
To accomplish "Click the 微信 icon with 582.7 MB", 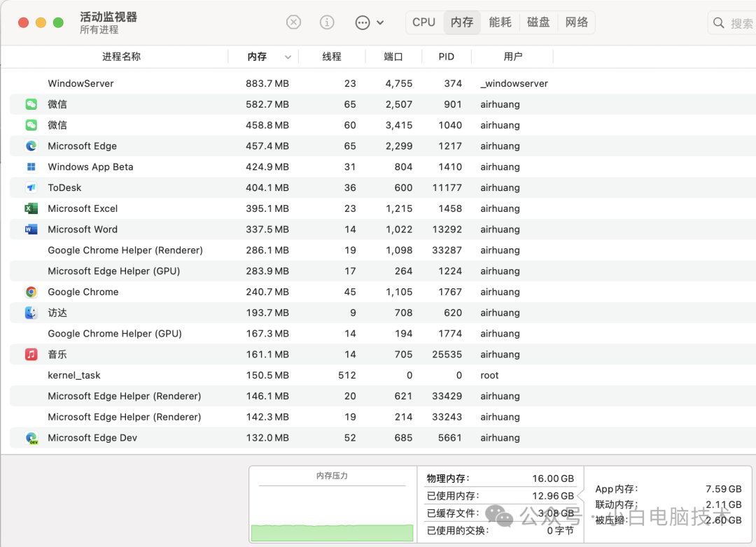I will (x=31, y=104).
